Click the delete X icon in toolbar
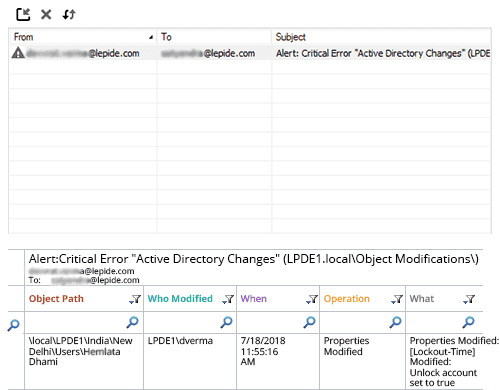This screenshot has width=500, height=390. (46, 14)
